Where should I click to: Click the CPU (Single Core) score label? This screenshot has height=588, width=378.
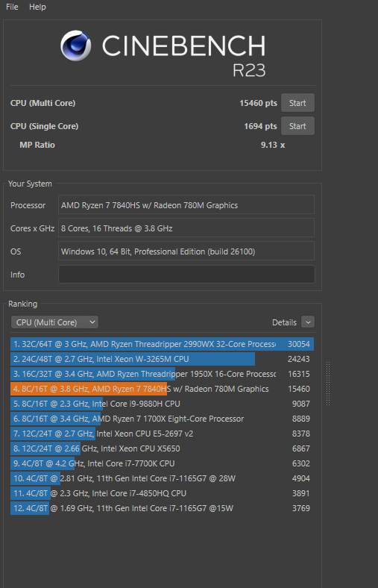(x=44, y=126)
